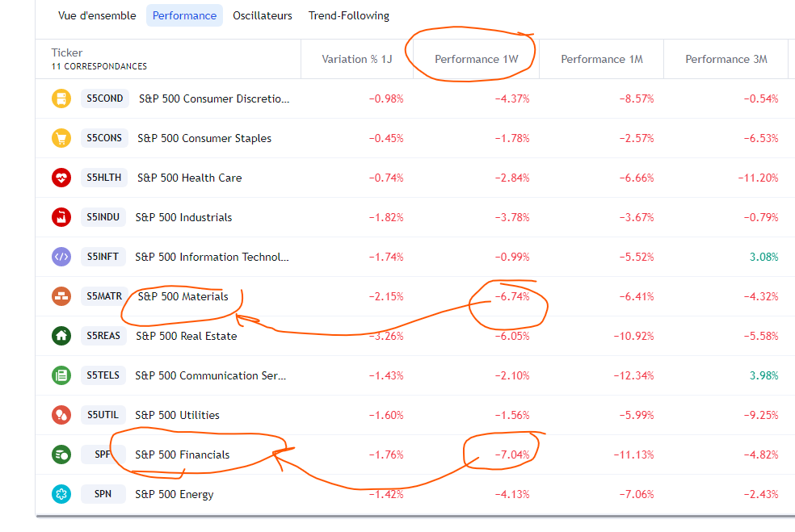Click the Communication Services sector icon

(61, 375)
